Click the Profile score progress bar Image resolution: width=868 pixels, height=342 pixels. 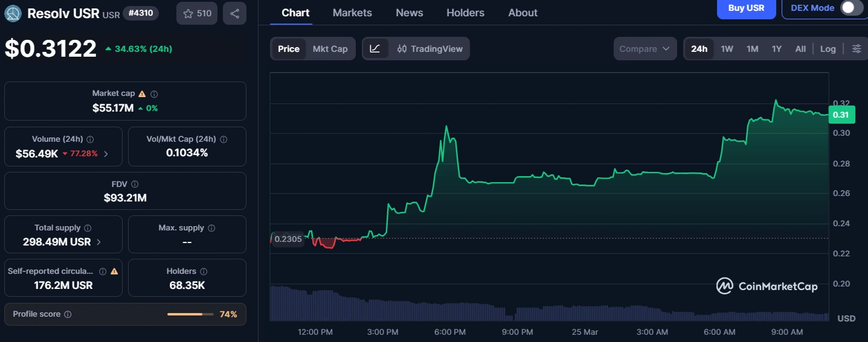(190, 314)
